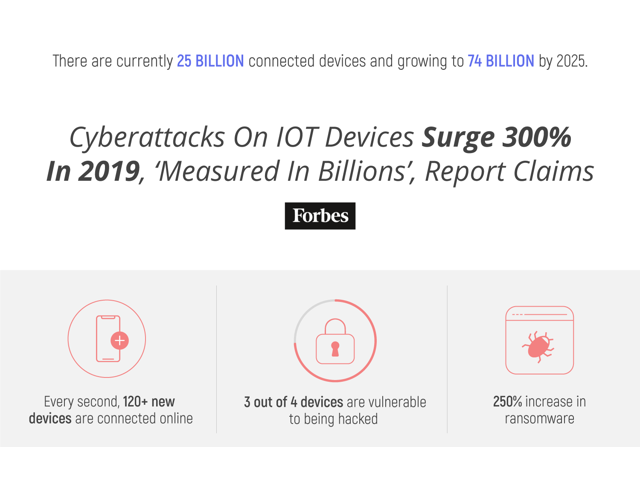The height and width of the screenshot is (480, 640).
Task: Click '3 out of 4 devices' statistic
Action: 293,402
